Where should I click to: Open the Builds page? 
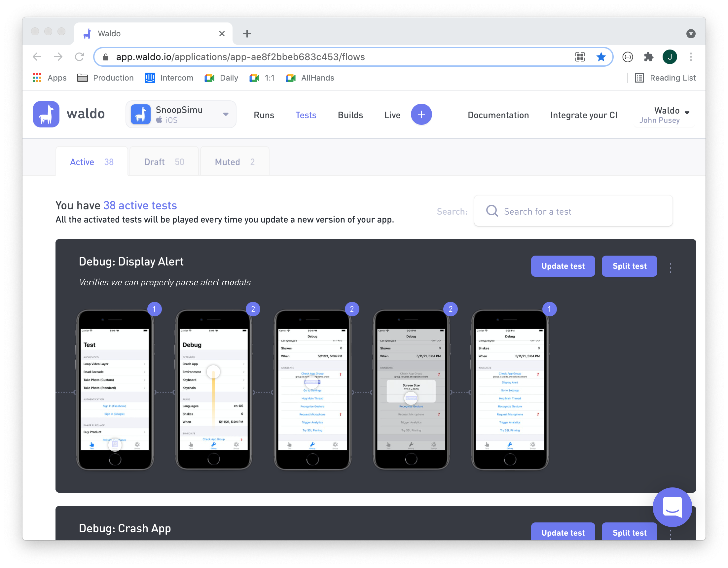[x=350, y=115]
